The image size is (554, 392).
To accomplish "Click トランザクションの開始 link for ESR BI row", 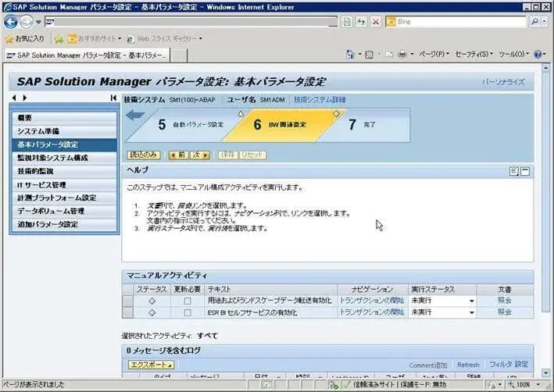I will (372, 312).
